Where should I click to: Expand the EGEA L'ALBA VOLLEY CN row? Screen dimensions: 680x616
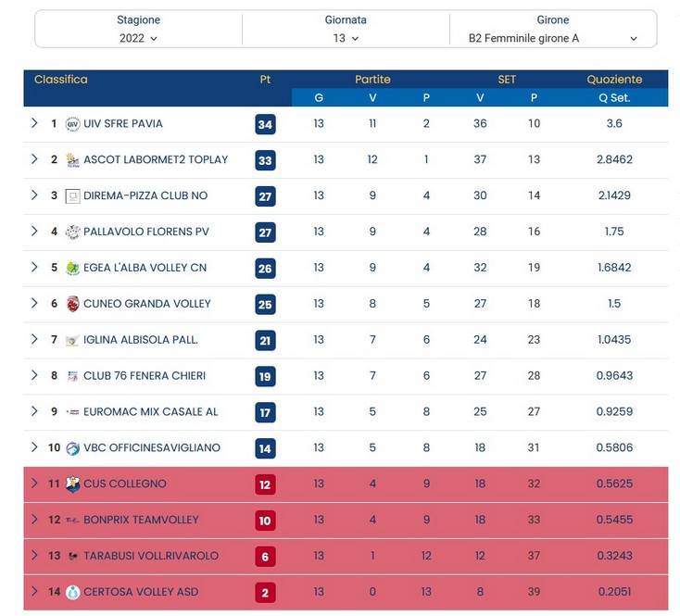pyautogui.click(x=34, y=267)
